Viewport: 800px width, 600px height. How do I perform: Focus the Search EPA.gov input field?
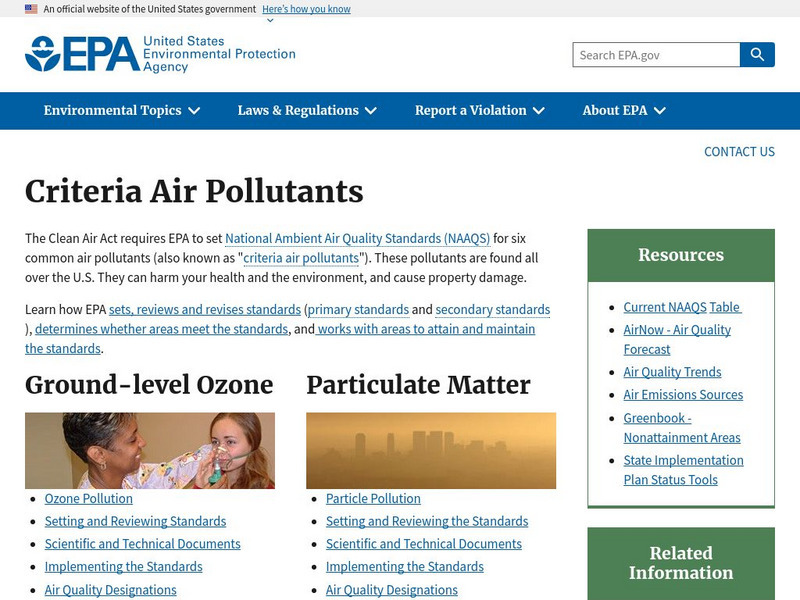click(x=656, y=55)
